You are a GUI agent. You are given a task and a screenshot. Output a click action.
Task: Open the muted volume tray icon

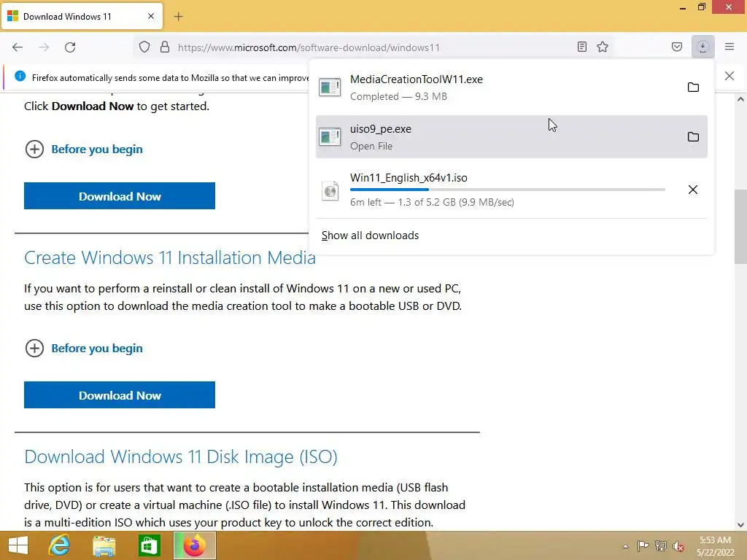[x=678, y=546]
